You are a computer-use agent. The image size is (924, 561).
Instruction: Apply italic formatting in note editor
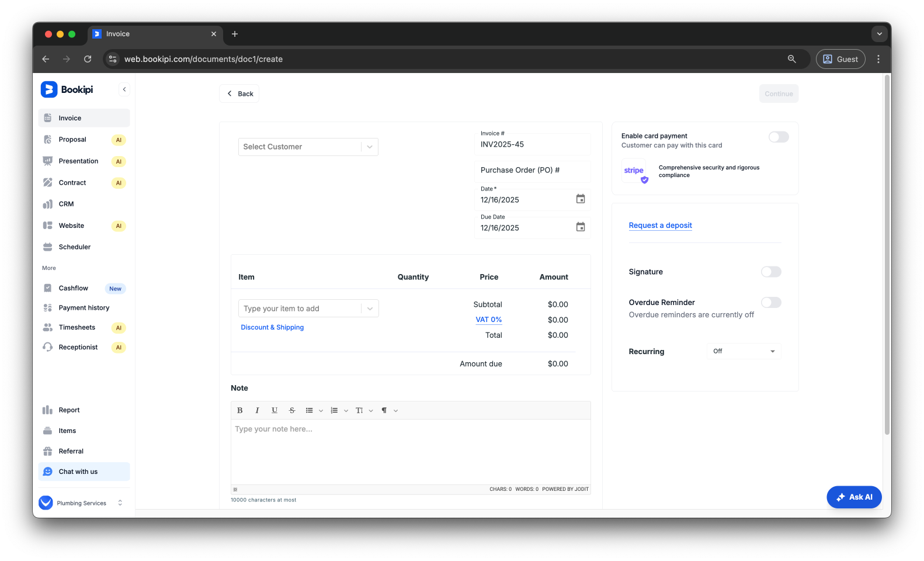pos(257,410)
